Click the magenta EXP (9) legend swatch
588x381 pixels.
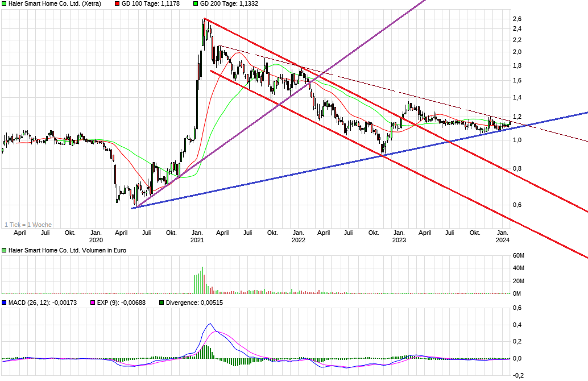pos(93,303)
